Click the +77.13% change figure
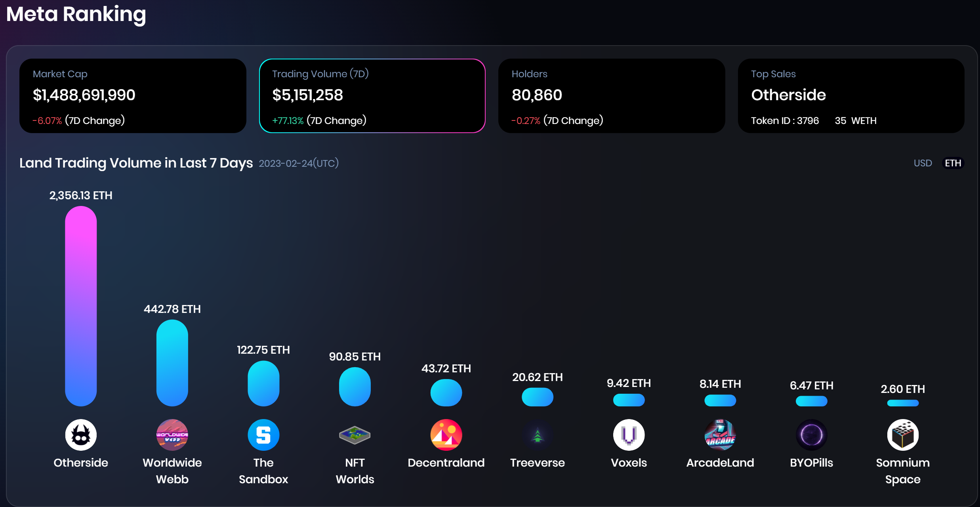This screenshot has height=507, width=980. pyautogui.click(x=288, y=120)
